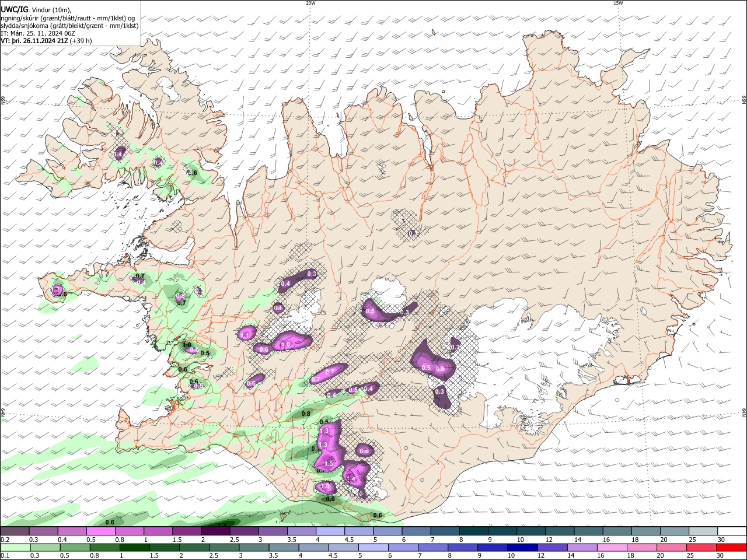Click the medium green 0.5–0.8 swatch in the lower legend bar

(x=74, y=547)
